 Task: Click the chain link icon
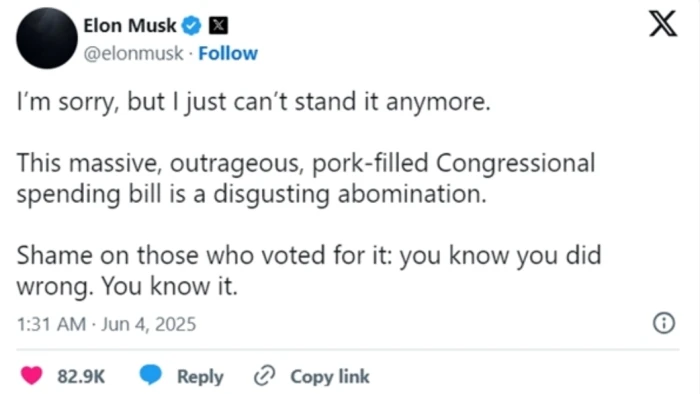coord(264,375)
